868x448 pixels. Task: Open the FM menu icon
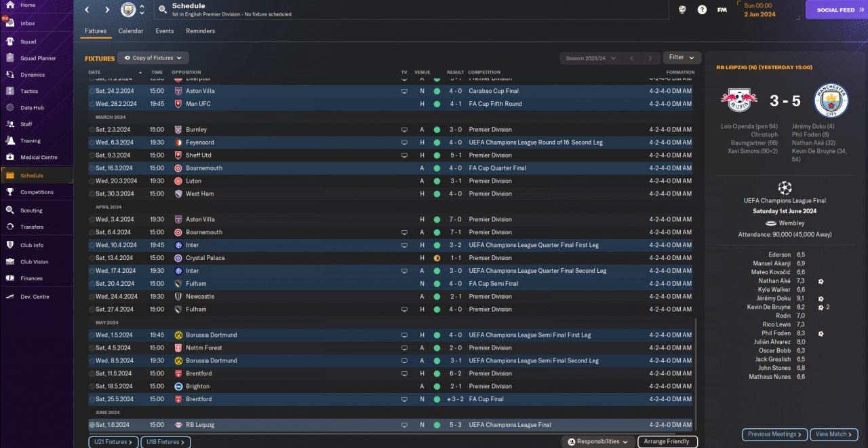(x=722, y=10)
